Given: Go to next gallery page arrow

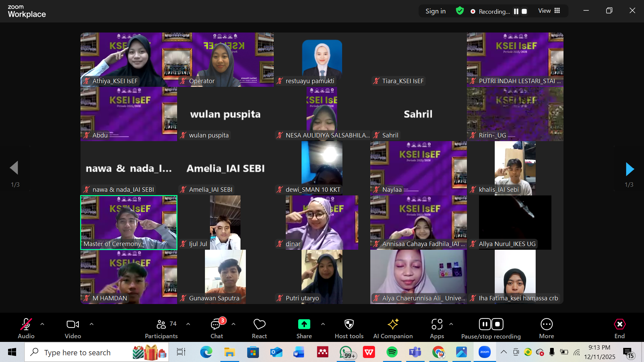Looking at the screenshot, I should [x=630, y=169].
